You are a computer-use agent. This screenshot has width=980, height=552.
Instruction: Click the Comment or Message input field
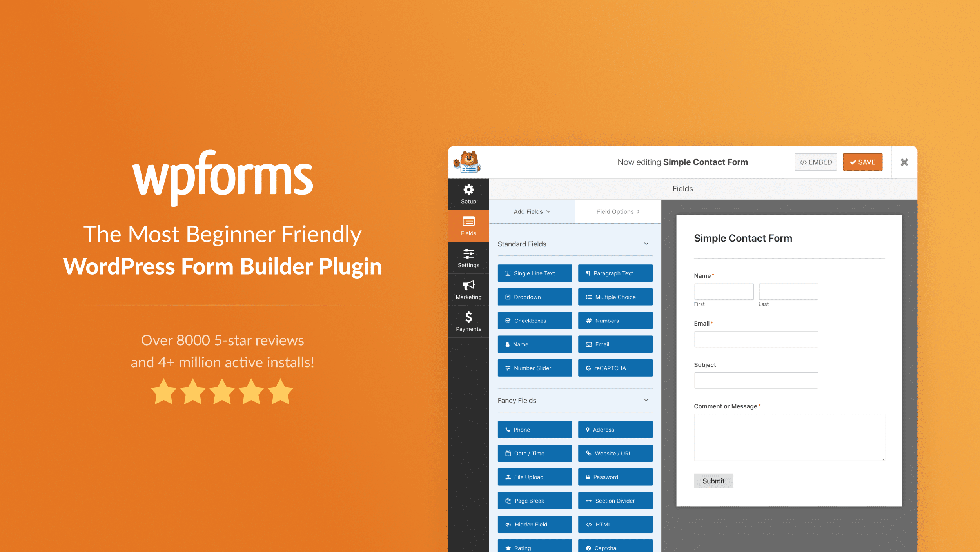tap(789, 437)
